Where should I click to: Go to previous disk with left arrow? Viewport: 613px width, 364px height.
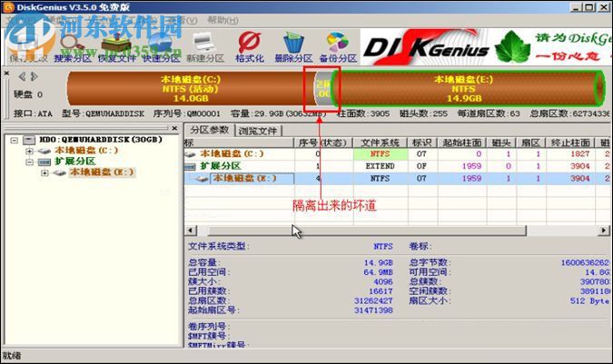pyautogui.click(x=23, y=76)
